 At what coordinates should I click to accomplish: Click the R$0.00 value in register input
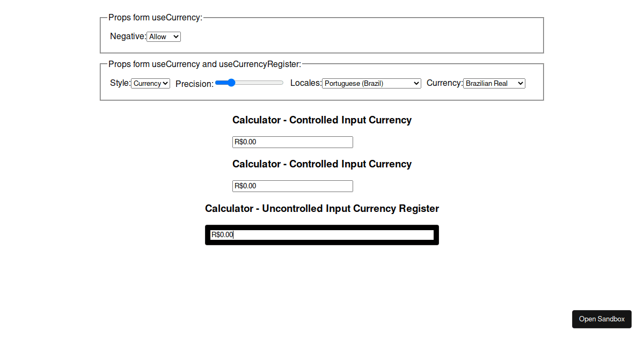(223, 234)
